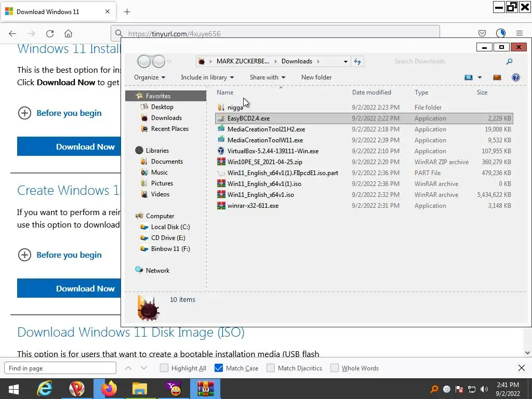Enable the Highlight All checkbox
Image resolution: width=532 pixels, height=399 pixels.
pyautogui.click(x=164, y=368)
